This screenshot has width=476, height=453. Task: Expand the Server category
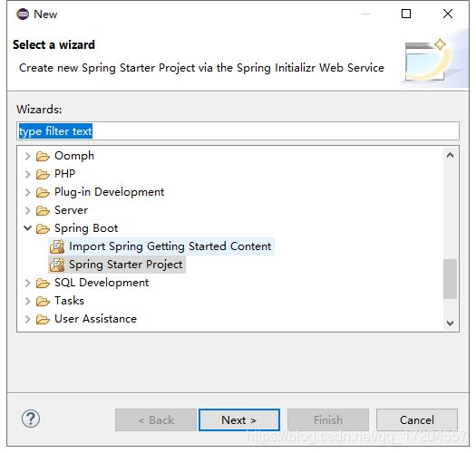click(27, 210)
